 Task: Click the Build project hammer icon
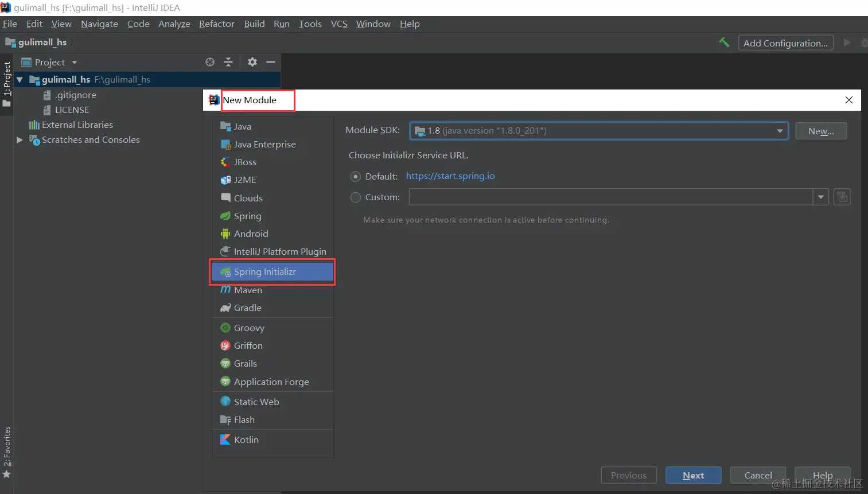pos(724,42)
